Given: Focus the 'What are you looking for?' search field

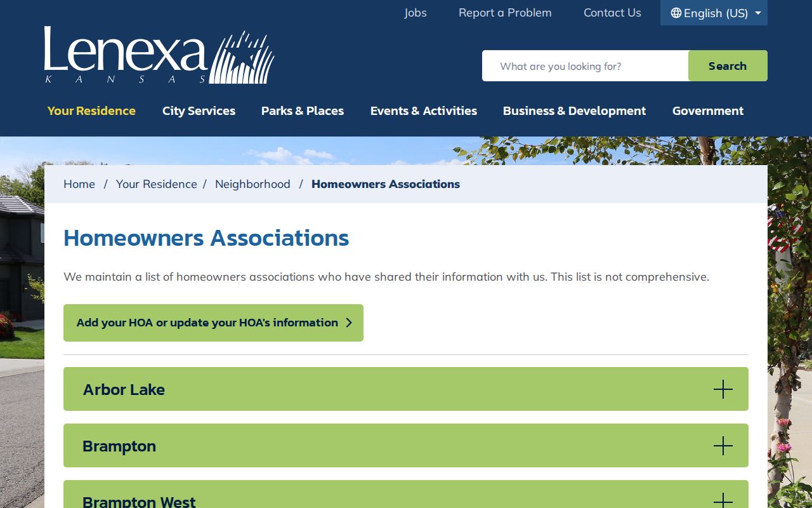Looking at the screenshot, I should 585,66.
